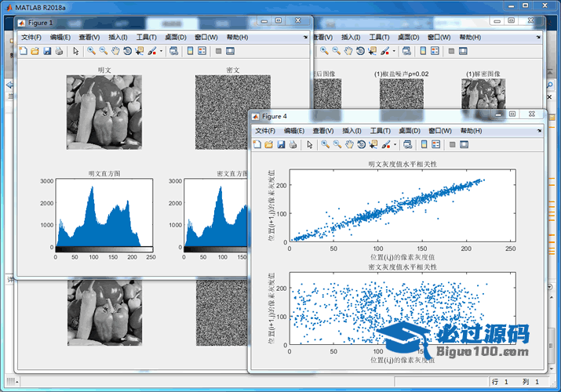Open 工具(T) menu in Figure 4

point(381,131)
